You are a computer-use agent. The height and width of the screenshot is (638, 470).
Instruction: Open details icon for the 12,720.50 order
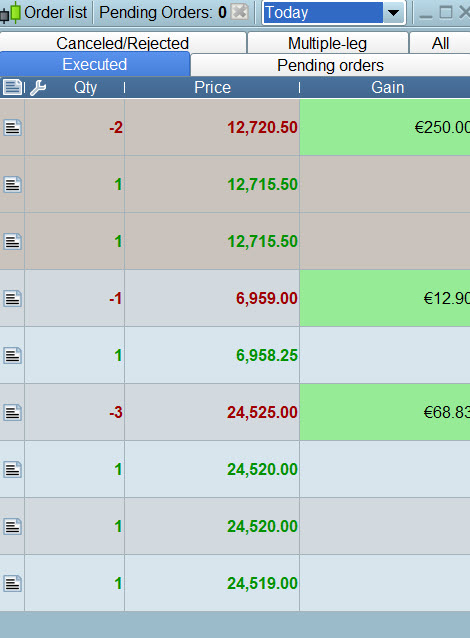(x=13, y=127)
